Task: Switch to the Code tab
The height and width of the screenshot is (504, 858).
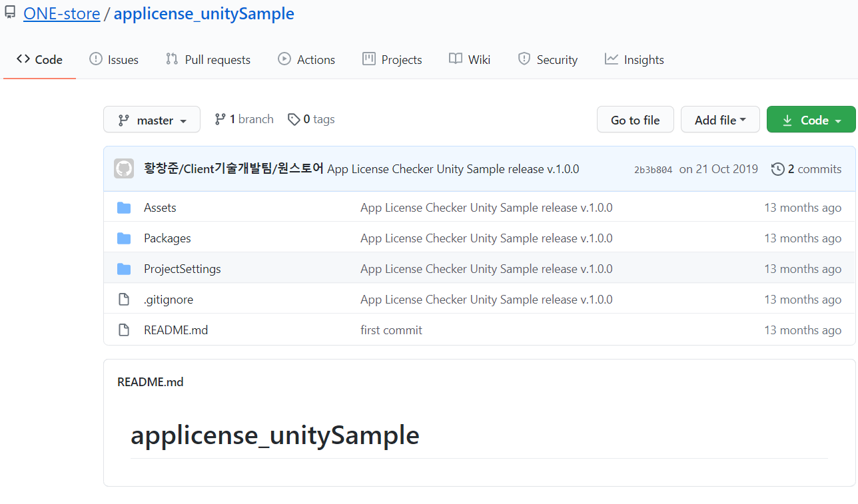Action: (39, 59)
